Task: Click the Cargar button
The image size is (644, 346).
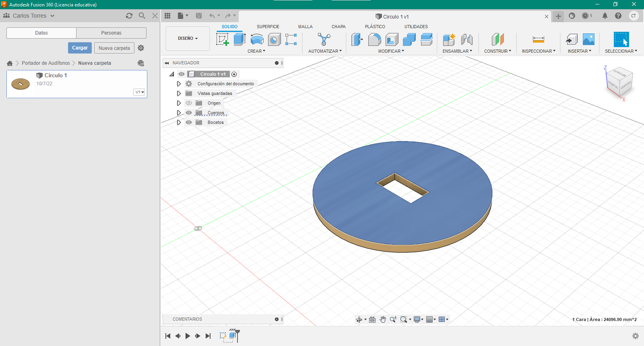Action: 80,48
